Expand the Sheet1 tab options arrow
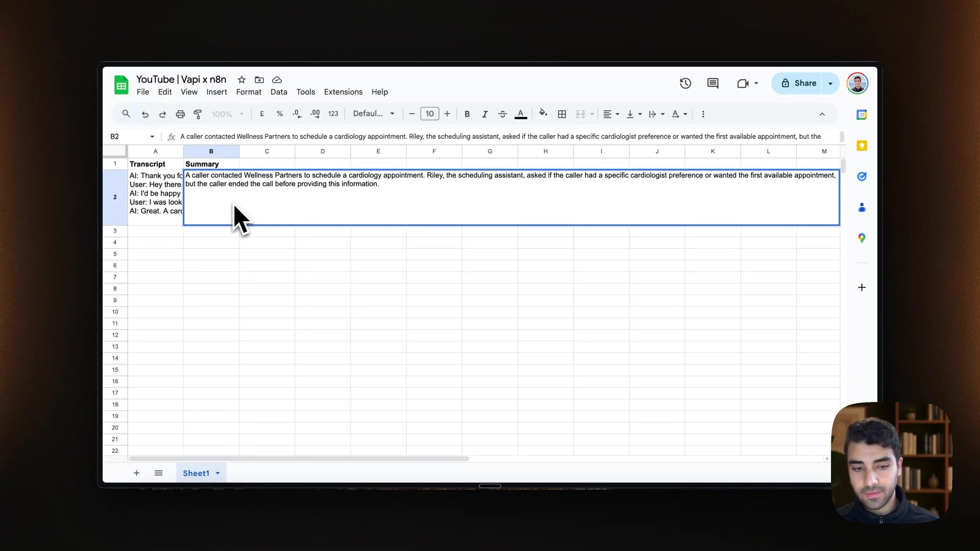Viewport: 980px width, 551px height. (217, 473)
